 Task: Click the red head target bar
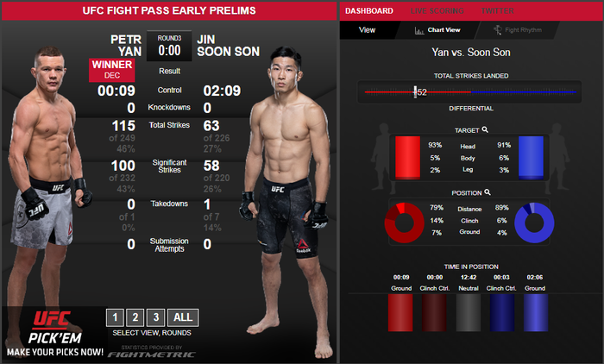407,158
